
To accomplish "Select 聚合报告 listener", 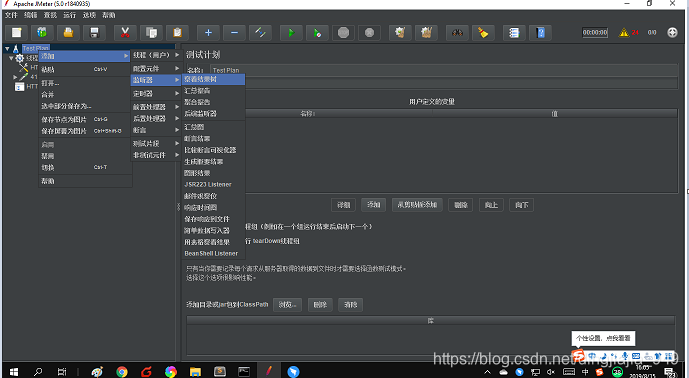I will coord(213,102).
